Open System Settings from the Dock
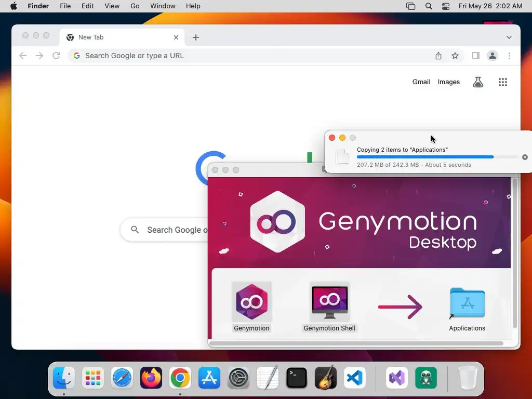The height and width of the screenshot is (399, 532). tap(238, 378)
